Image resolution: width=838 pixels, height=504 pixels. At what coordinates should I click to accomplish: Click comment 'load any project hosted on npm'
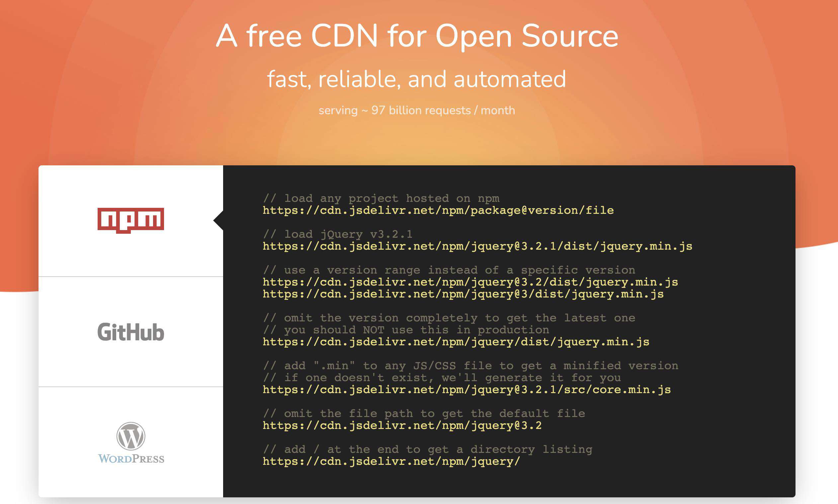(x=381, y=198)
